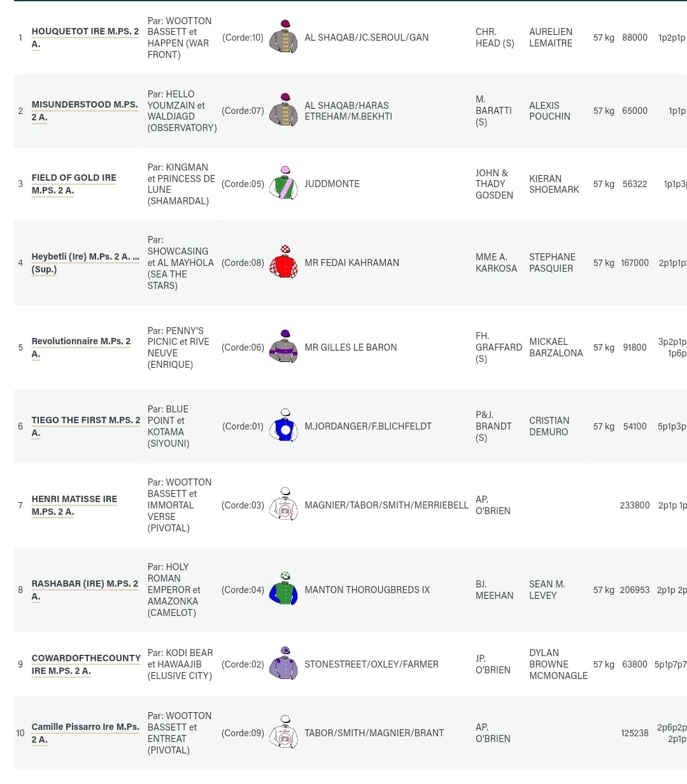The image size is (687, 784).
Task: Click the placeholder silks for Camille Pissarro
Action: [283, 732]
